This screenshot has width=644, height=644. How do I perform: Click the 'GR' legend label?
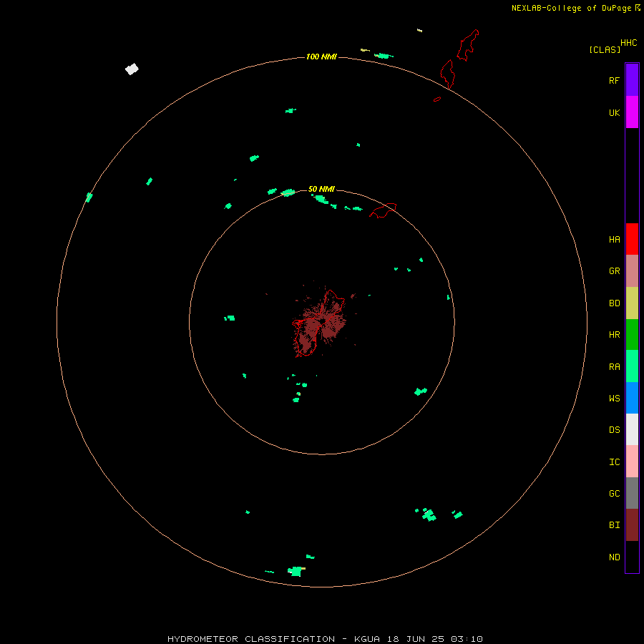pos(614,271)
